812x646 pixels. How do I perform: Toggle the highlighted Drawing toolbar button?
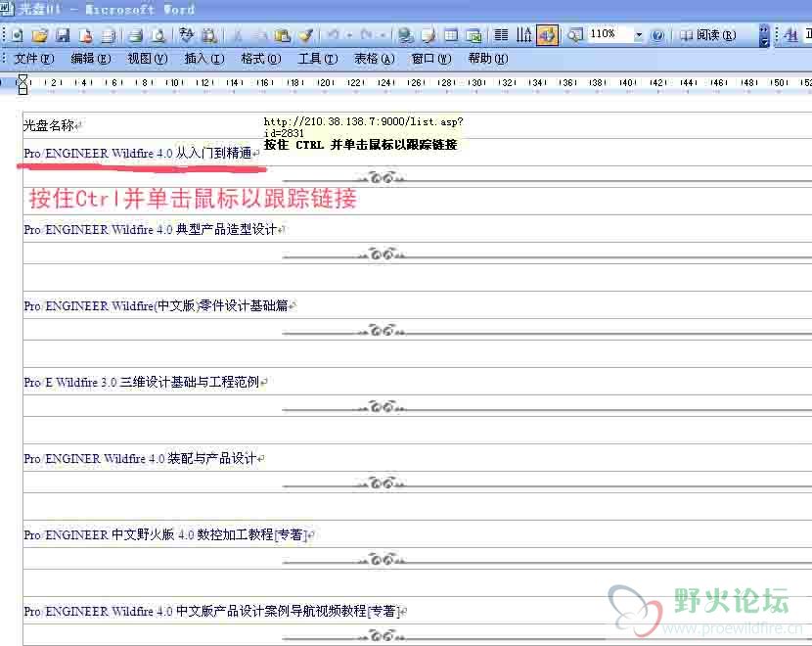coord(547,35)
